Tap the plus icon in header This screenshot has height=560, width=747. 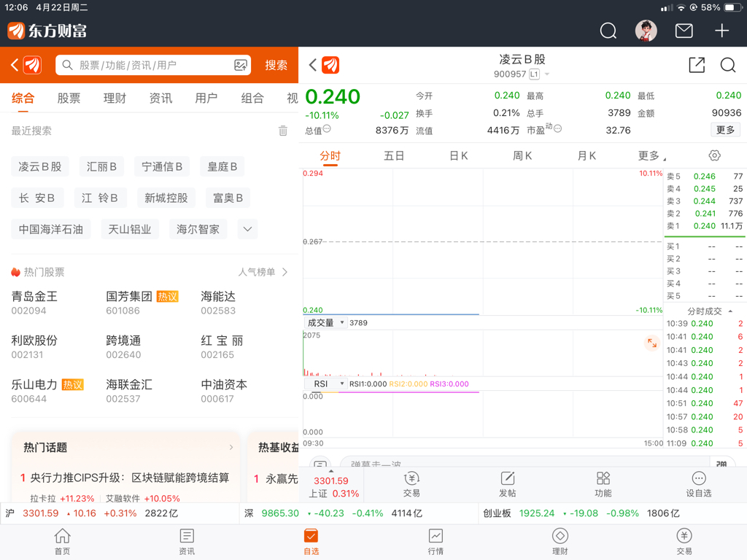coord(721,31)
